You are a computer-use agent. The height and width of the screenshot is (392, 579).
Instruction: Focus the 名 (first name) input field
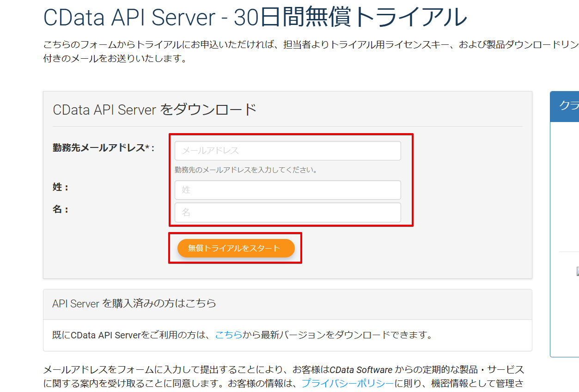pos(287,212)
